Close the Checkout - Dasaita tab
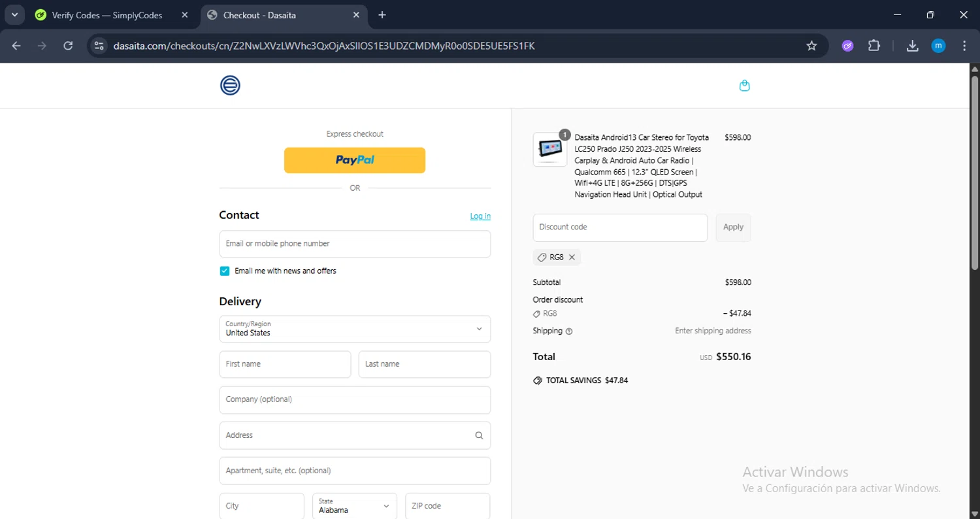The height and width of the screenshot is (519, 980). pyautogui.click(x=357, y=15)
